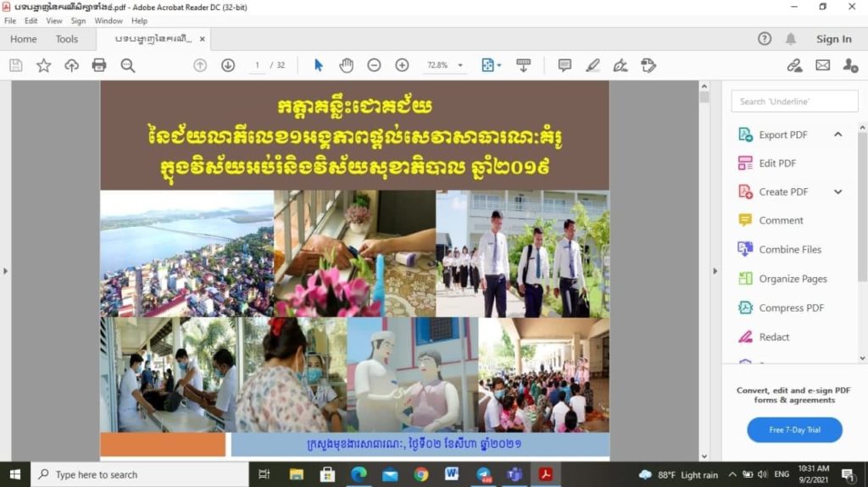868x487 pixels.
Task: Open Edit PDF tool
Action: tap(777, 163)
